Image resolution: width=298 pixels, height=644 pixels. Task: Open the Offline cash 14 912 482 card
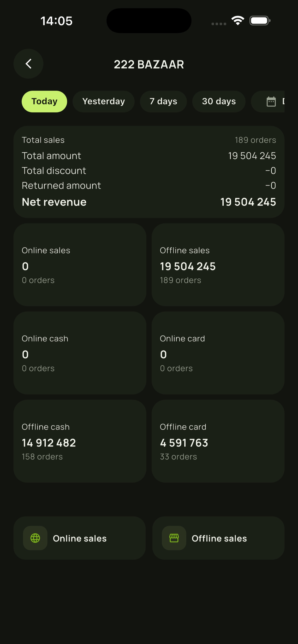(x=80, y=441)
